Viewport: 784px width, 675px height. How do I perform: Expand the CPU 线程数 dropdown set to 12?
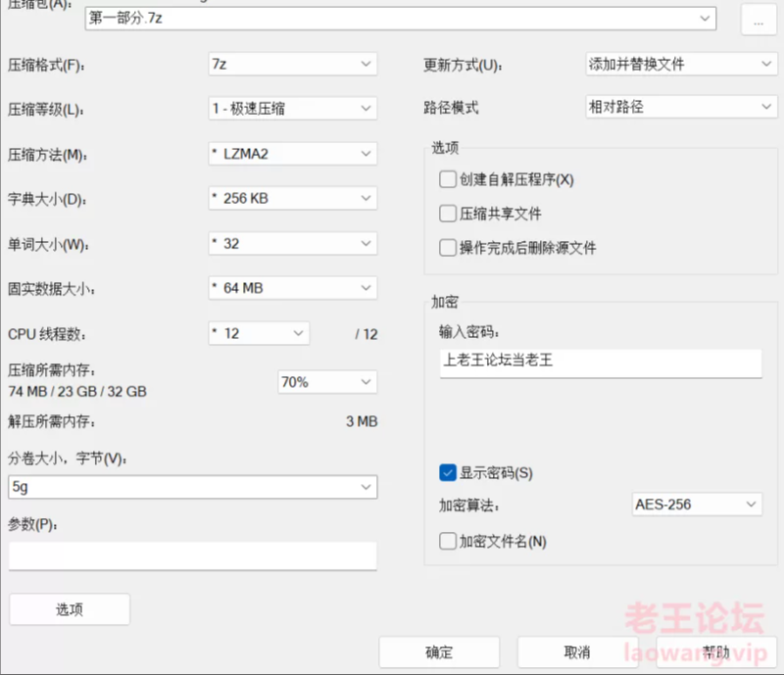coord(259,333)
